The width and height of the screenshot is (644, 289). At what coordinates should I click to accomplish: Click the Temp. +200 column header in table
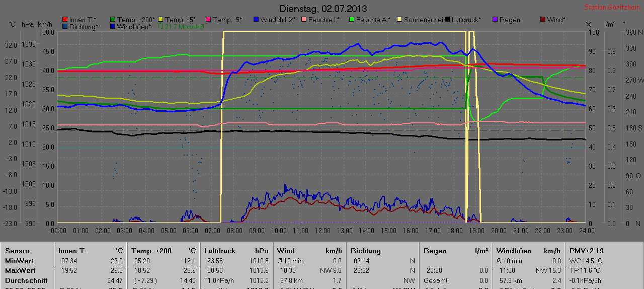point(151,251)
